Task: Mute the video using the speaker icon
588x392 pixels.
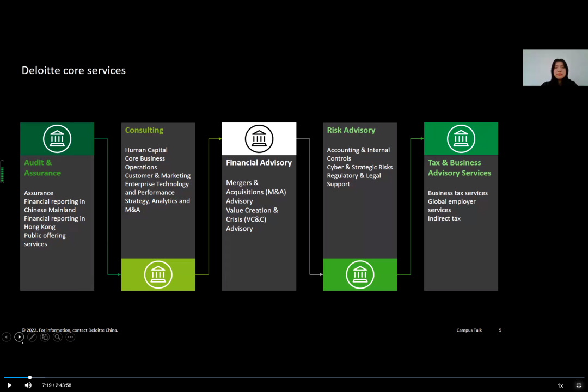Action: (x=28, y=385)
